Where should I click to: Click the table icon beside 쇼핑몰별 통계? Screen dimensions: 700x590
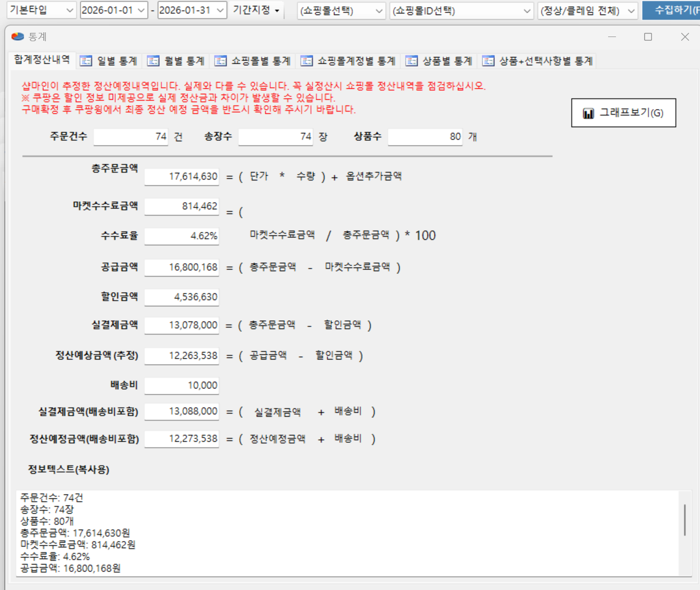220,61
